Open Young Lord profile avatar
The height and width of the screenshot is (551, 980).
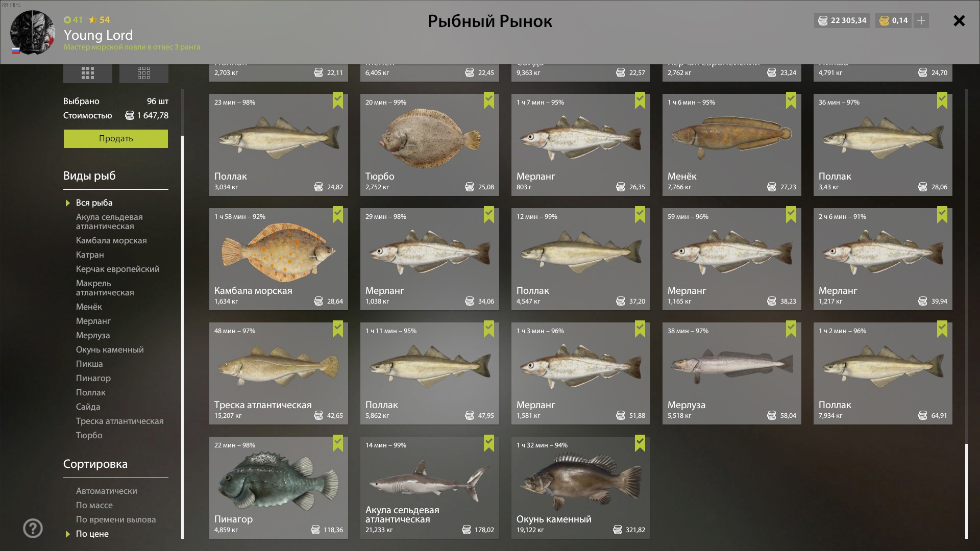click(33, 32)
